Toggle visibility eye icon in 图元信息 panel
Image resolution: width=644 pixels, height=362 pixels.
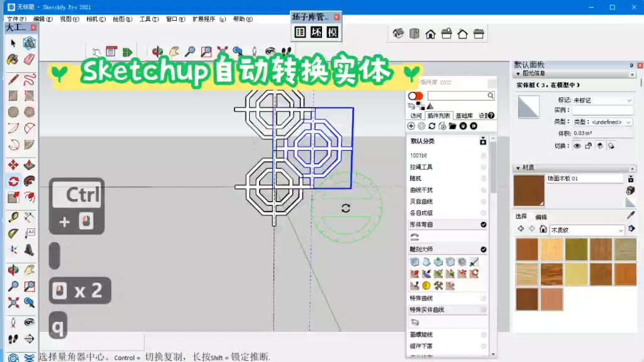point(576,145)
